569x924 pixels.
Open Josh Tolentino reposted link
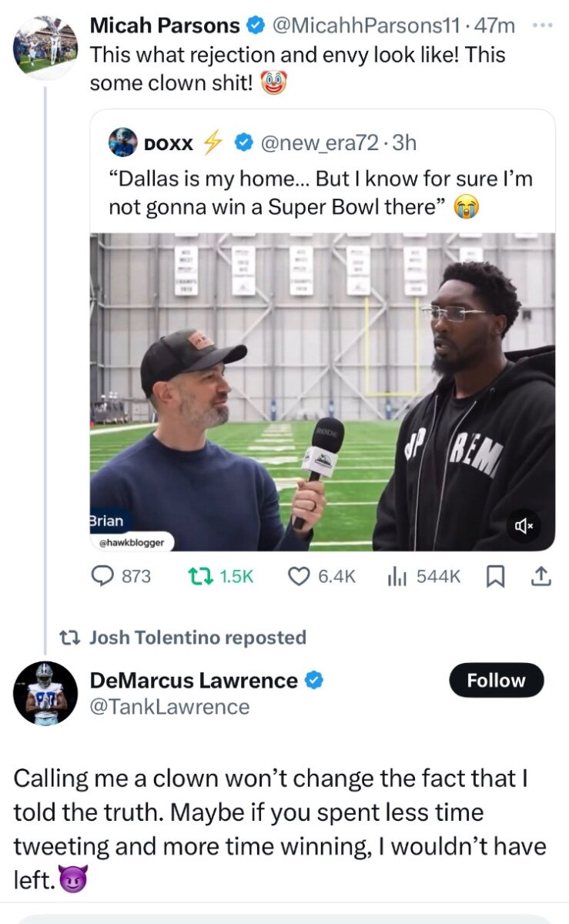(197, 637)
